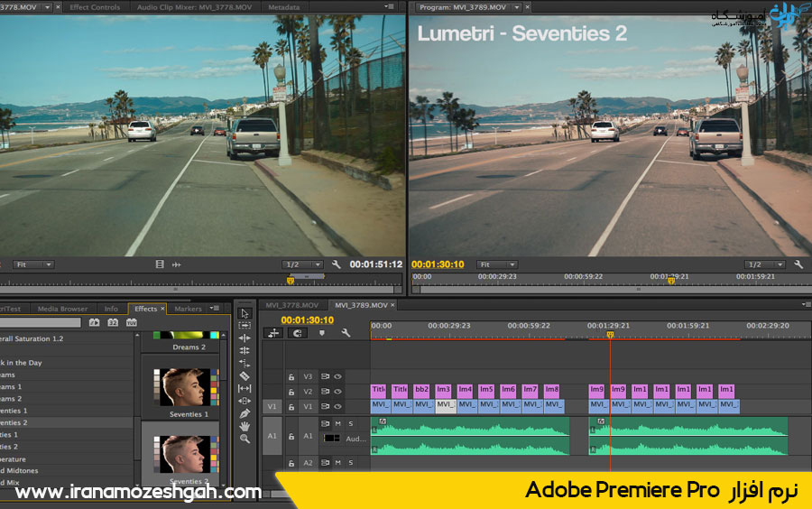Select the Track Select tool
This screenshot has height=509, width=812.
245,325
